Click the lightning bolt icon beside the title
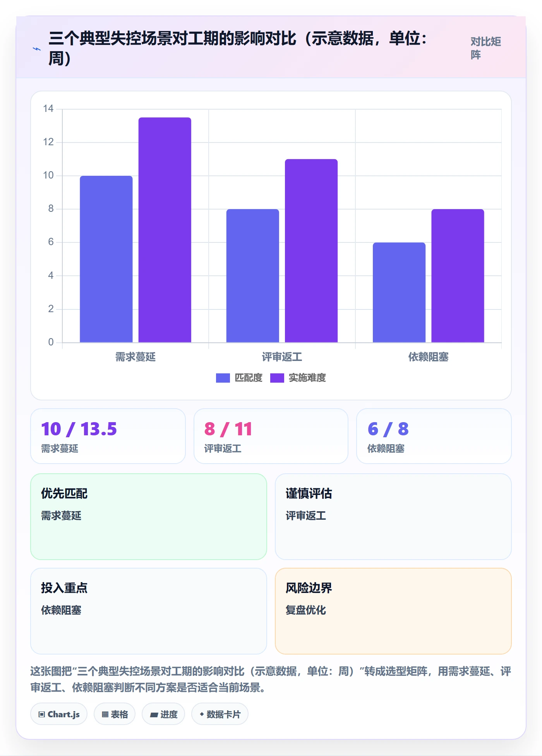Screen dimensions: 542x756 (x=36, y=49)
